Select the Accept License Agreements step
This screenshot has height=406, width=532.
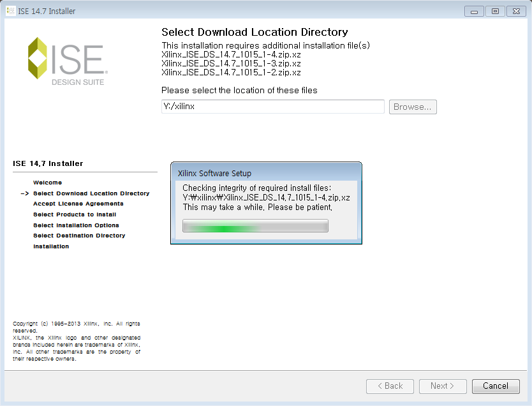[78, 204]
